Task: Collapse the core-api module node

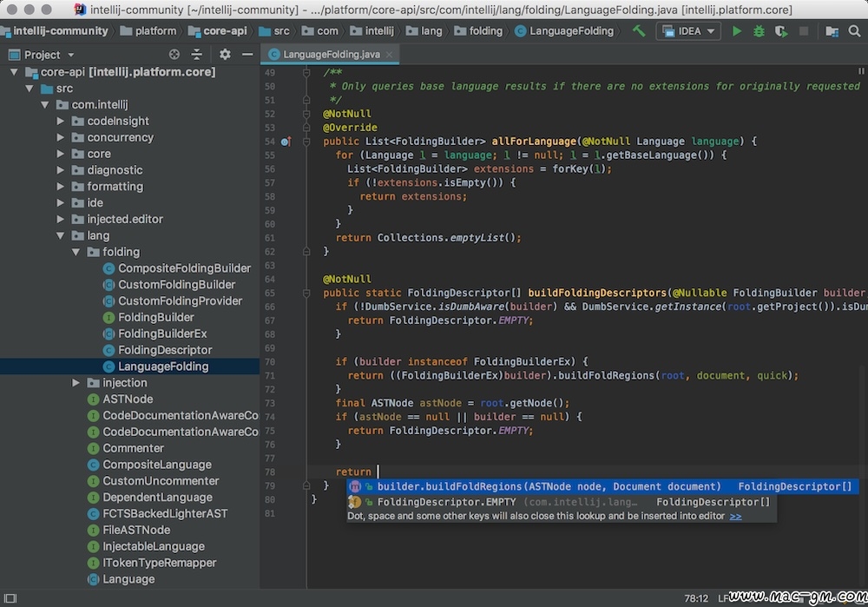Action: (x=15, y=72)
